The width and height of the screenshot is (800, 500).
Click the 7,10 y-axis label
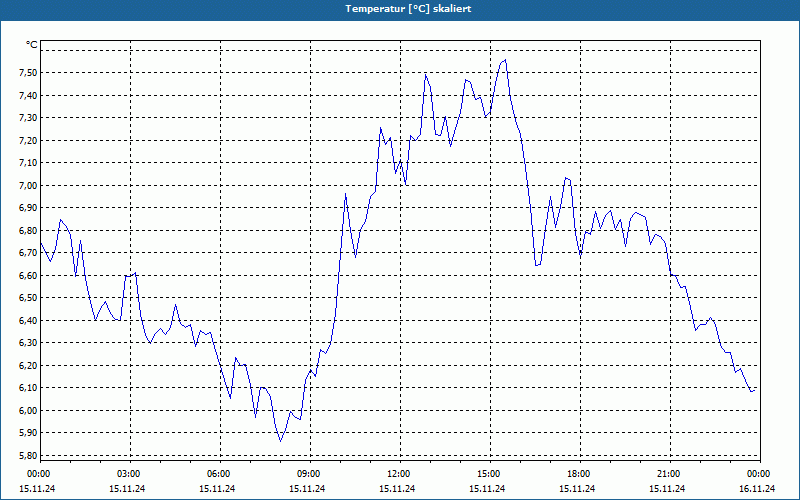pos(28,163)
